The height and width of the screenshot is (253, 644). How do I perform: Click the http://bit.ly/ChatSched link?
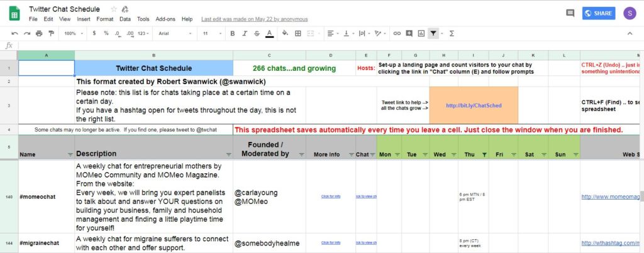(474, 105)
